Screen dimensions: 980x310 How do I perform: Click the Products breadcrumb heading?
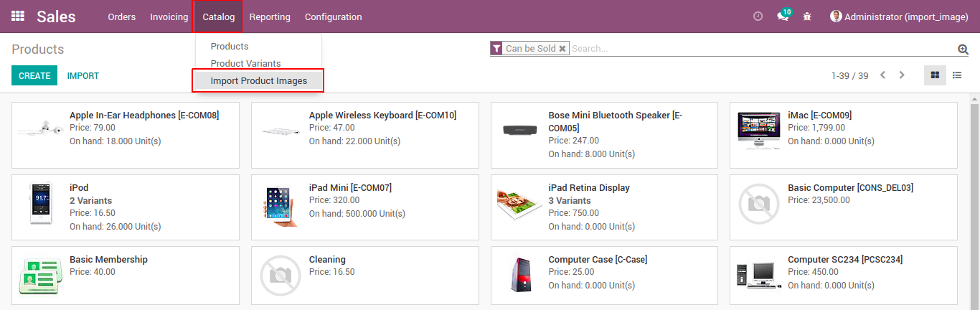coord(38,49)
